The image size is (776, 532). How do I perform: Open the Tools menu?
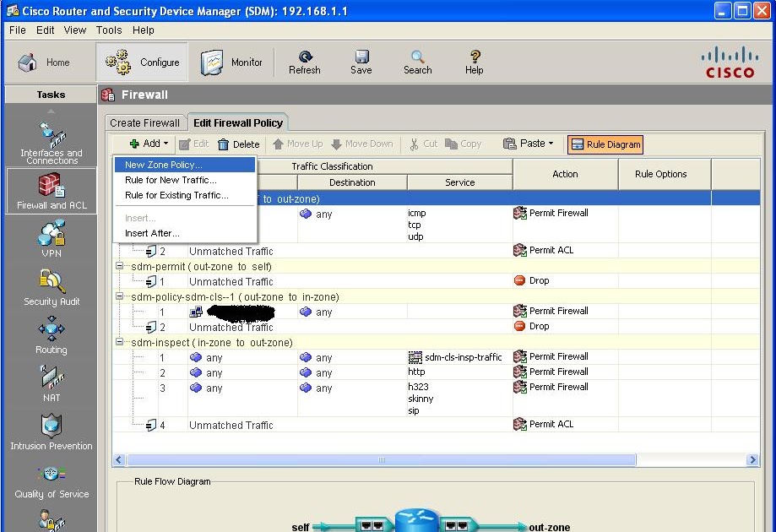point(109,30)
